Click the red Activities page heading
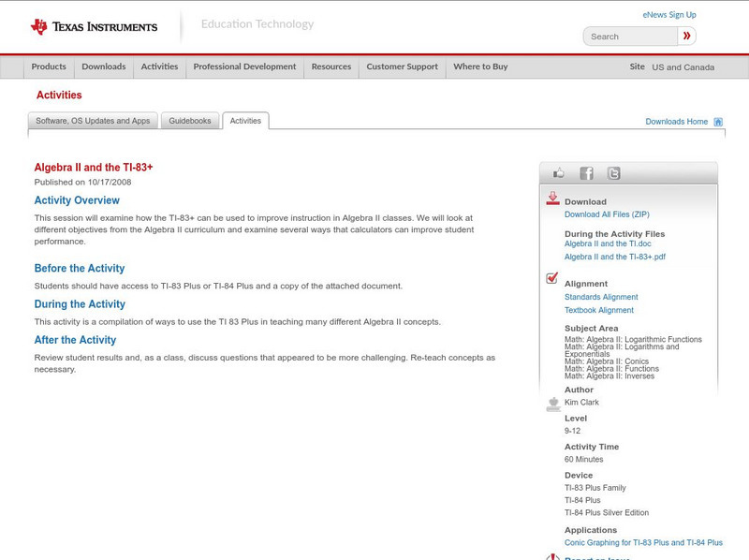 coord(59,96)
